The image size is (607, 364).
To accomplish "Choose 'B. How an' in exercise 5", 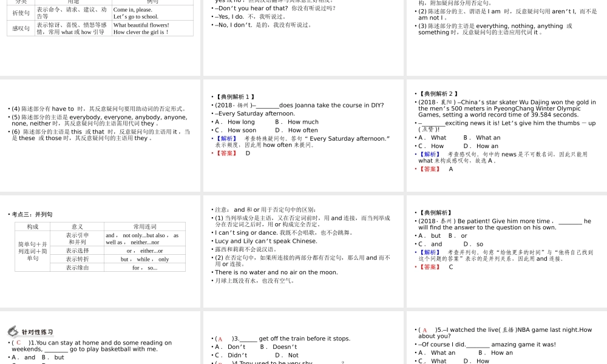I will pos(495,353).
